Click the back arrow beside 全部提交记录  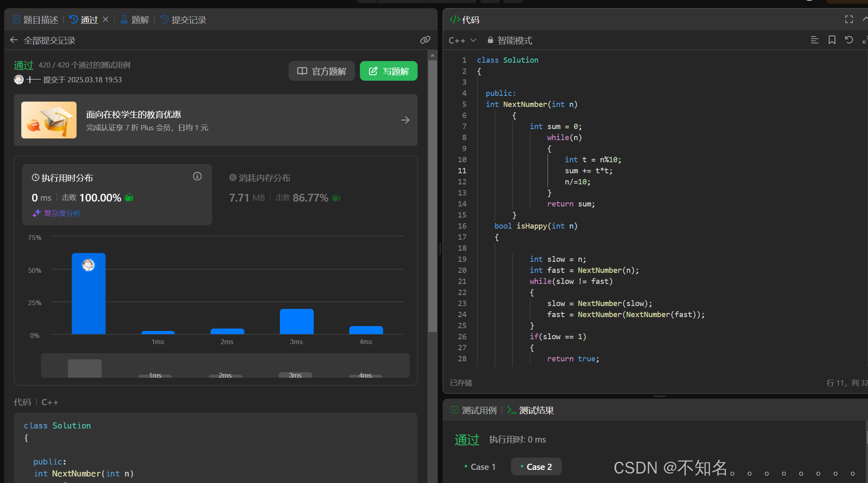tap(14, 40)
